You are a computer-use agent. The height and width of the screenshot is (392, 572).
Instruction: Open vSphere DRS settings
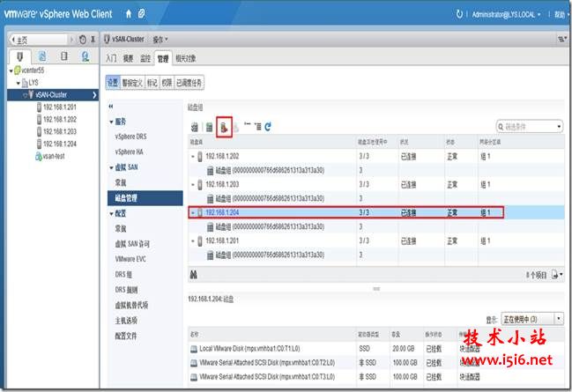pyautogui.click(x=130, y=137)
